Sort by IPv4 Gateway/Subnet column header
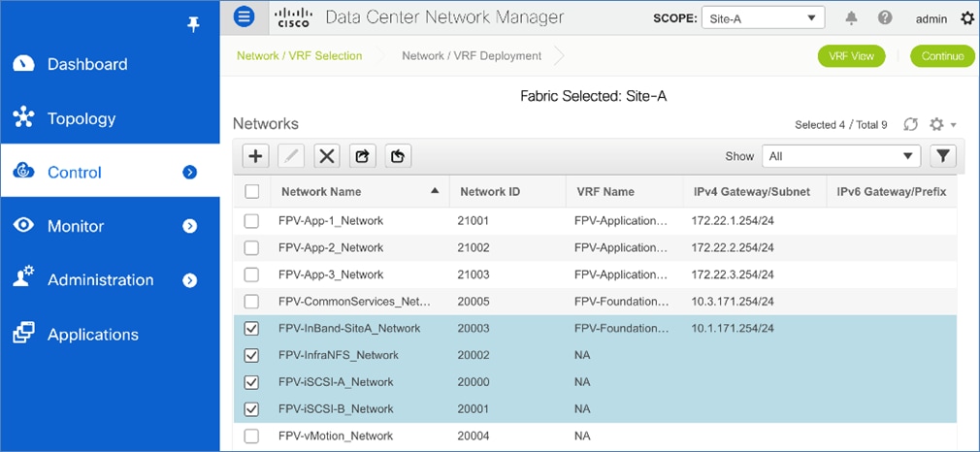 coord(752,192)
